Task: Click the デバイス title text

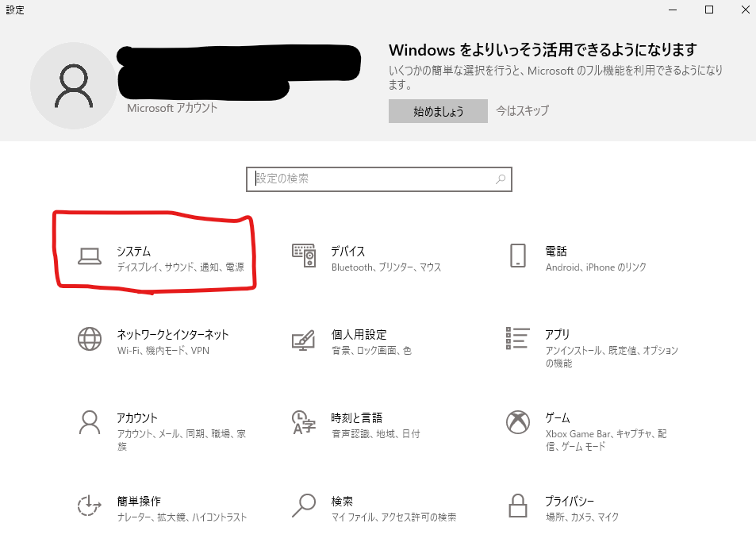Action: click(x=347, y=251)
